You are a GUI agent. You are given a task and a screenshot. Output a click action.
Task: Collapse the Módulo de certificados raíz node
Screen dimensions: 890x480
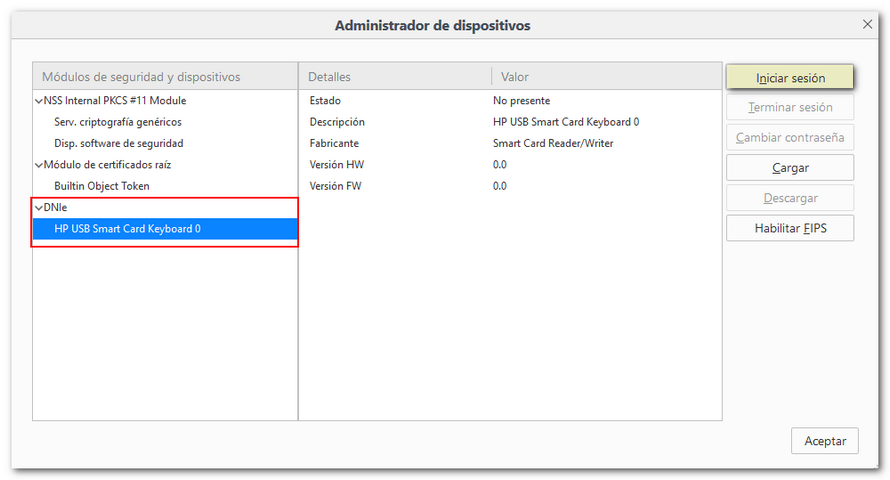[39, 165]
